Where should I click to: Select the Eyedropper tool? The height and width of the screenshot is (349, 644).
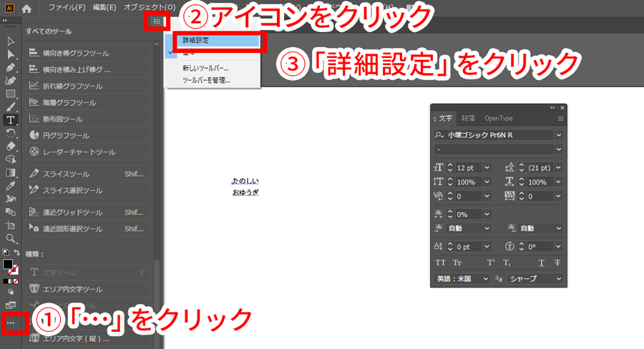(11, 186)
